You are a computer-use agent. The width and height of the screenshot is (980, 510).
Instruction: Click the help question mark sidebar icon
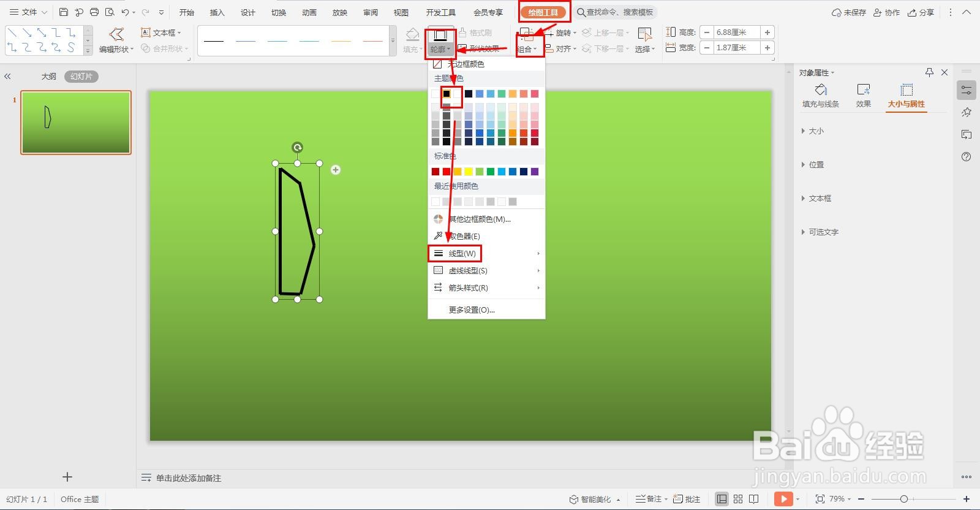tap(966, 157)
